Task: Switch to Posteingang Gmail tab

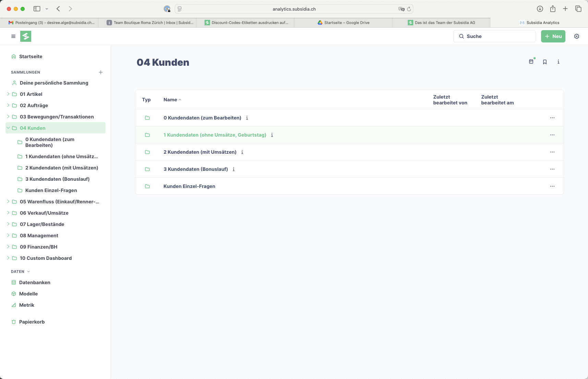Action: point(51,23)
